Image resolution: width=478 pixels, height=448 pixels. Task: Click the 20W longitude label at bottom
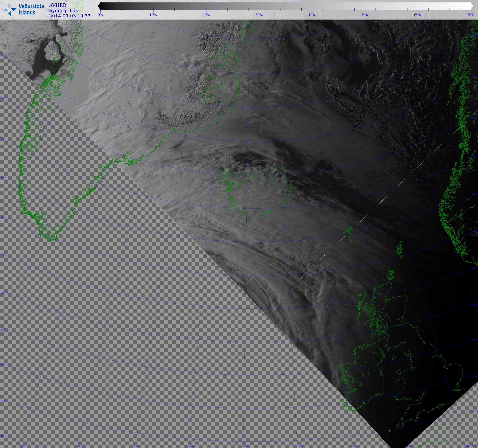tap(246, 446)
